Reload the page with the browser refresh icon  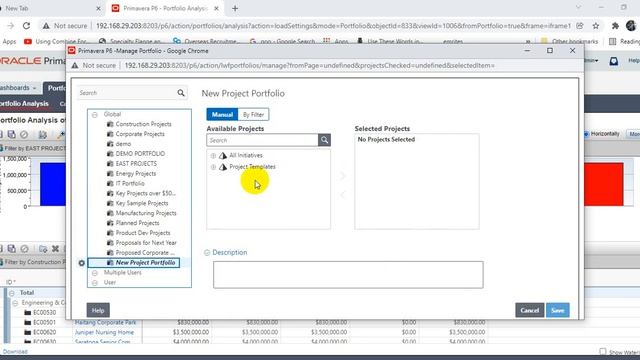click(x=27, y=26)
